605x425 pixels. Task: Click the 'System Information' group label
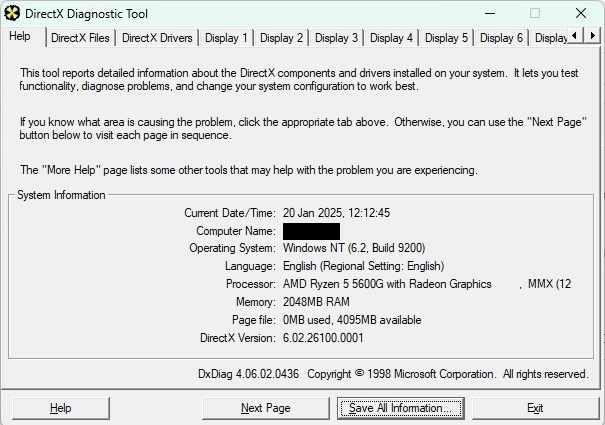(x=61, y=195)
